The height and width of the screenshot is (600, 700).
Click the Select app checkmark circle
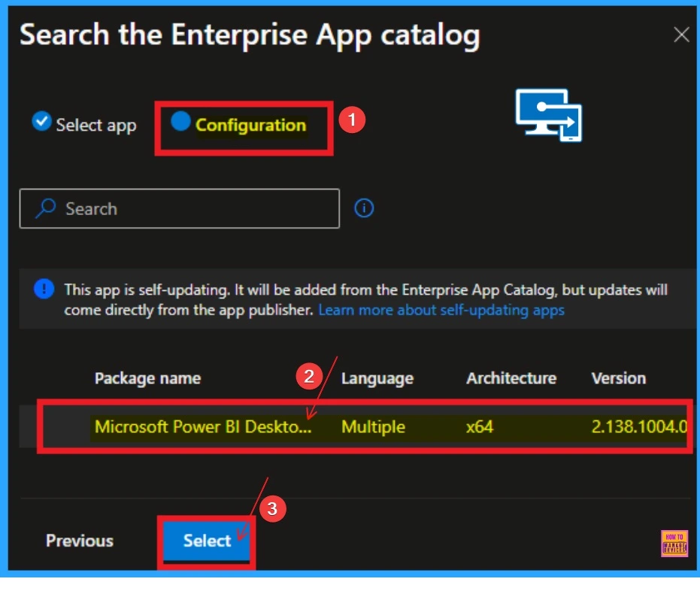[x=41, y=121]
